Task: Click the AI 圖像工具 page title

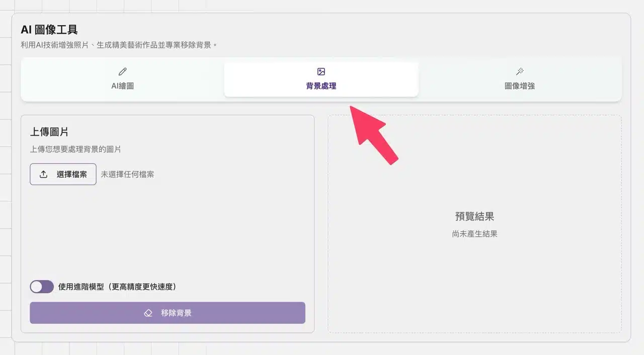Action: tap(49, 30)
